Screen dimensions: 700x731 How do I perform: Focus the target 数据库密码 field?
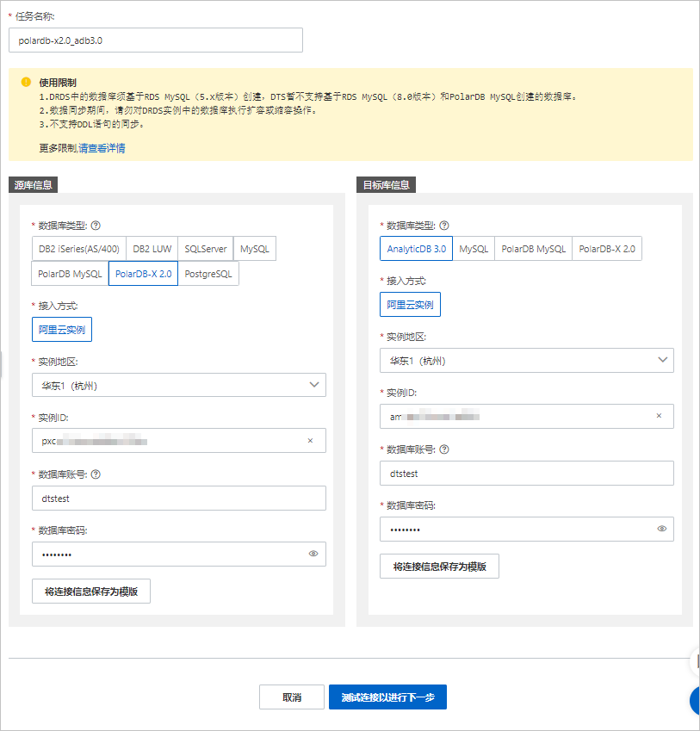(527, 529)
